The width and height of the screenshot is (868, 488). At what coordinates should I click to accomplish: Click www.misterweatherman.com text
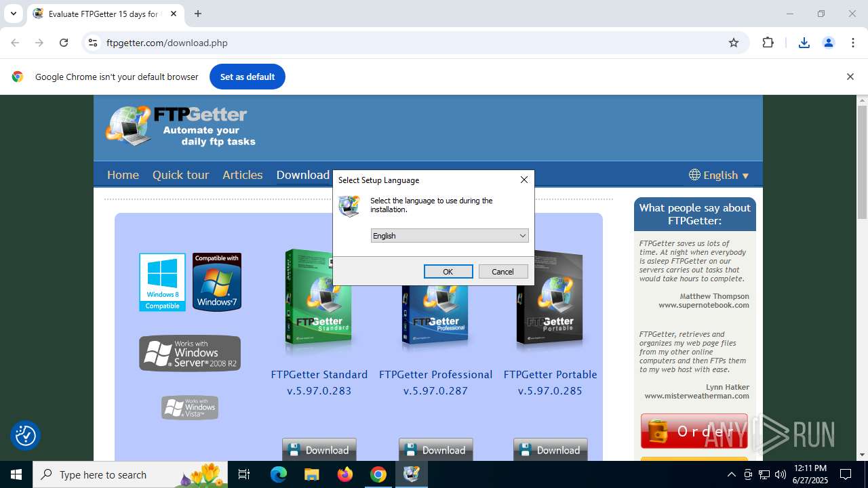tap(697, 396)
